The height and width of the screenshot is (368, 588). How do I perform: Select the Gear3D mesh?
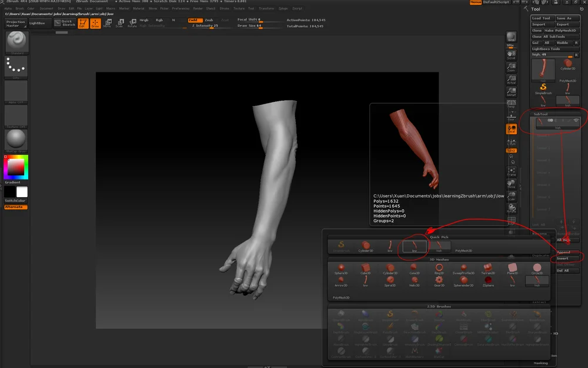(x=439, y=279)
